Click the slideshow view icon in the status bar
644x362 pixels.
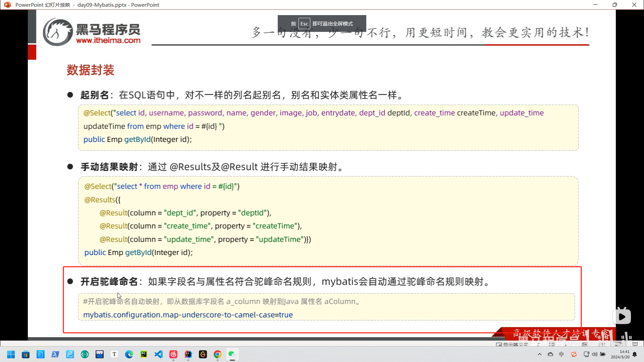pos(635,344)
